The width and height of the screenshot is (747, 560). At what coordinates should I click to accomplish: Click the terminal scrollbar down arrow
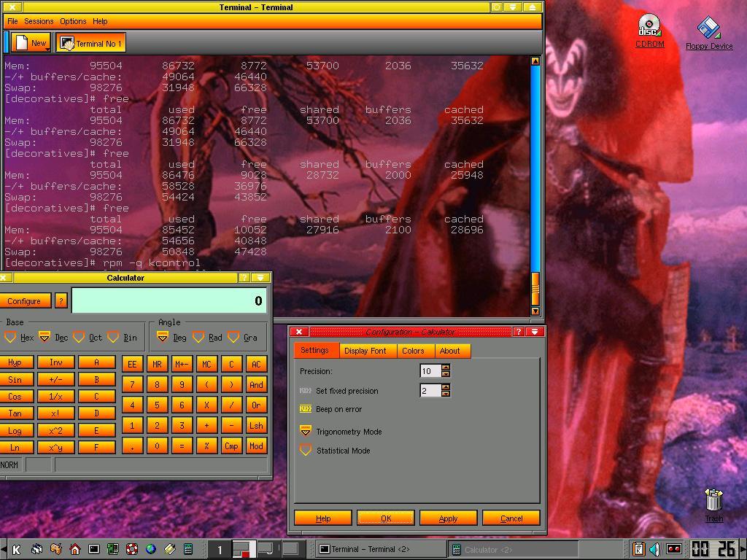pyautogui.click(x=535, y=311)
